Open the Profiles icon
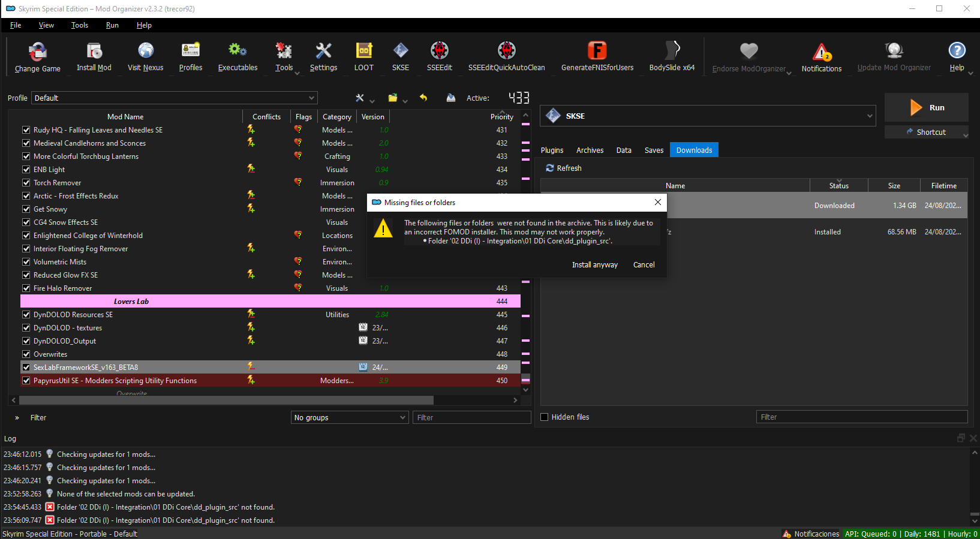 click(191, 50)
